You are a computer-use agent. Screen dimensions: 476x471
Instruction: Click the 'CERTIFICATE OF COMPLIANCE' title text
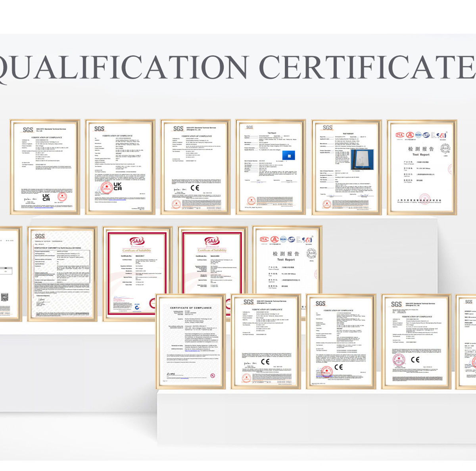tap(191, 308)
